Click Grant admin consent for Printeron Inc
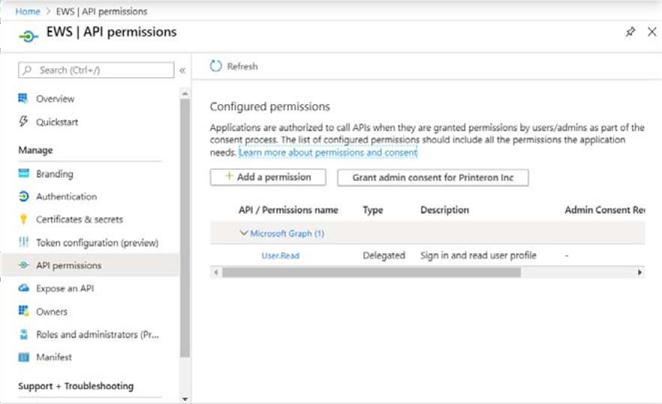The width and height of the screenshot is (662, 404). click(x=433, y=178)
